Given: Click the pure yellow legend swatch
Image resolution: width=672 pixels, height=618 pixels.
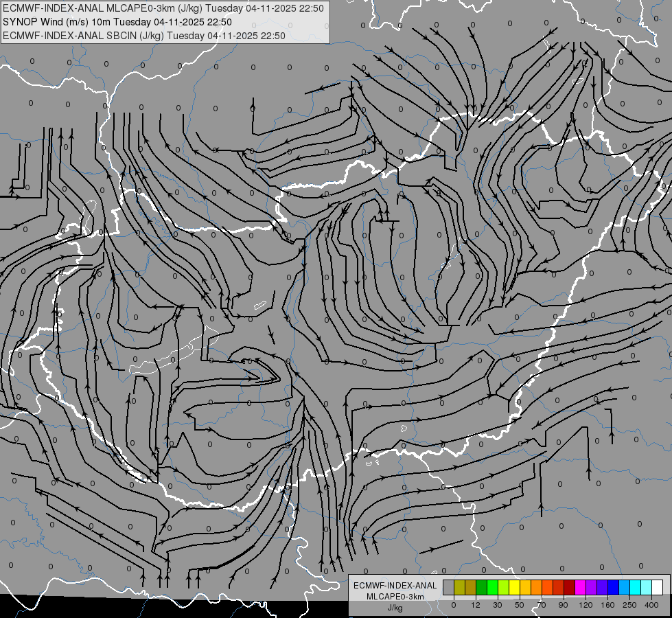Looking at the screenshot, I should pyautogui.click(x=515, y=587).
